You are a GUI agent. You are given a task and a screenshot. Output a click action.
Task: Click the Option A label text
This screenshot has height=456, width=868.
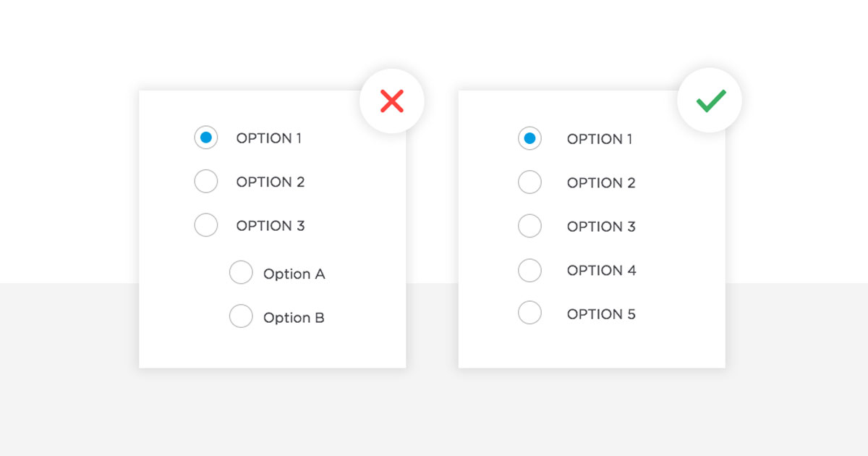(x=294, y=274)
